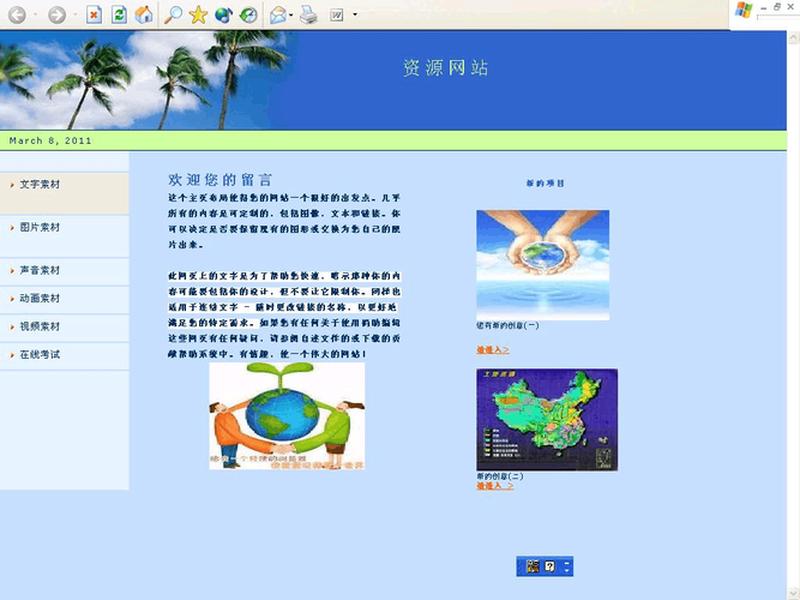Go back with the Back arrow button
800x600 pixels.
17,14
